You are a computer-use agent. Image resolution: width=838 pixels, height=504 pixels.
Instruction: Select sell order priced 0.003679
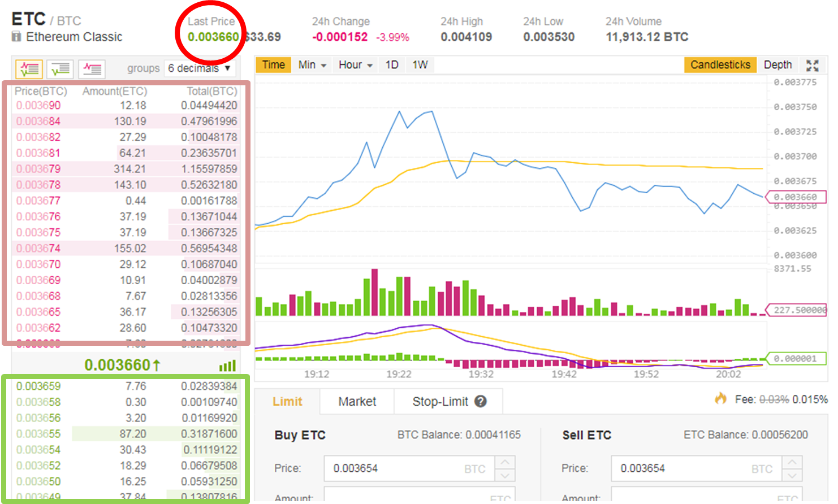[126, 169]
